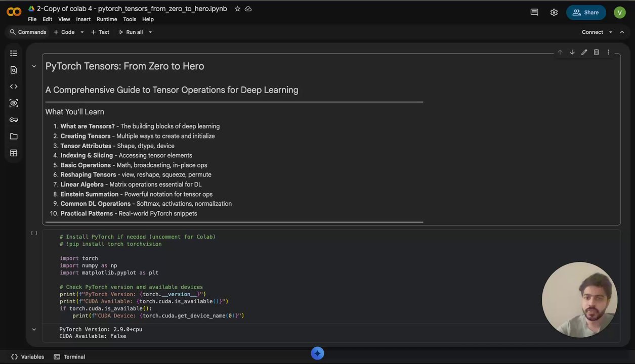Screen dimensions: 635x364
Task: Select the 'PyTorch Tensors: From Zero to Hero' heading
Action: (x=125, y=66)
